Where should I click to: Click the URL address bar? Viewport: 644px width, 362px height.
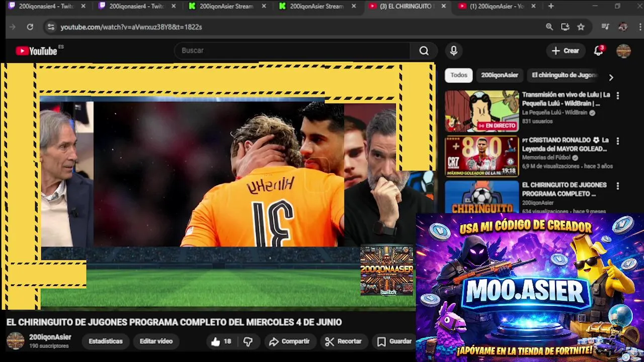(x=297, y=27)
